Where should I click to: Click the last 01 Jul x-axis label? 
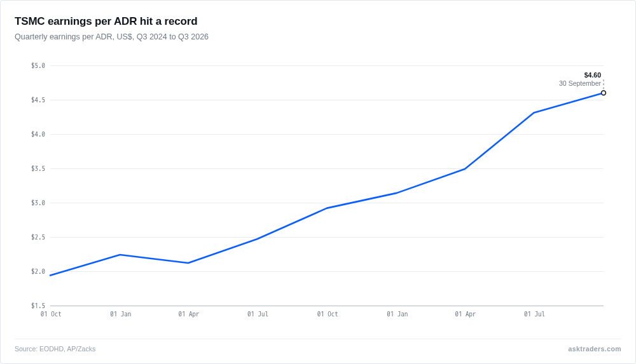tap(534, 314)
